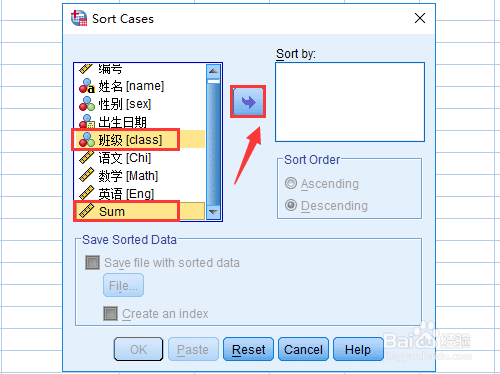Enable Save file with sorted data
This screenshot has width=500, height=374.
click(x=92, y=263)
